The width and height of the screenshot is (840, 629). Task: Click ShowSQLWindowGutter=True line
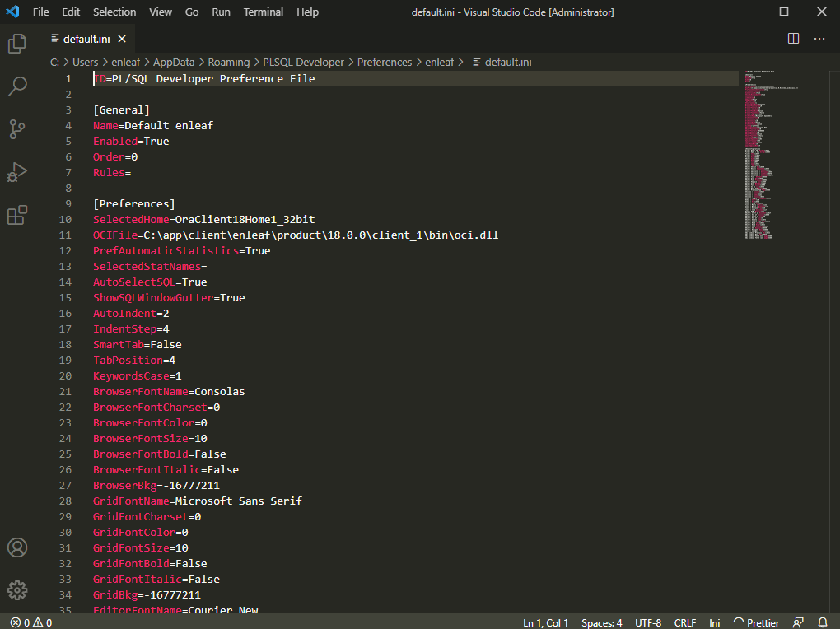[169, 297]
